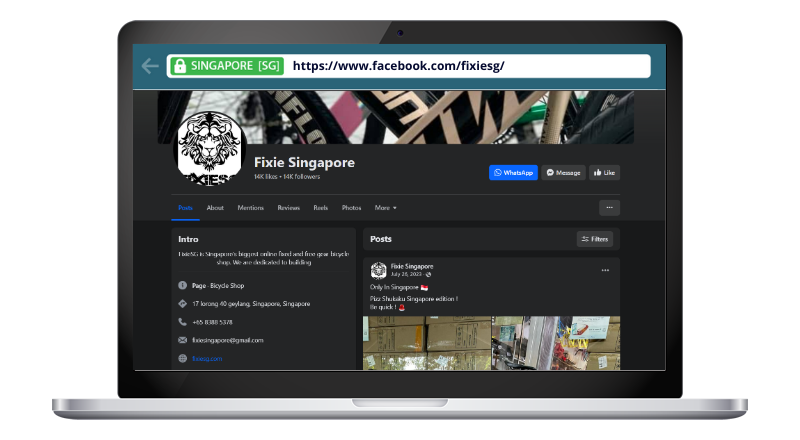Switch to the Posts tab

pyautogui.click(x=185, y=208)
